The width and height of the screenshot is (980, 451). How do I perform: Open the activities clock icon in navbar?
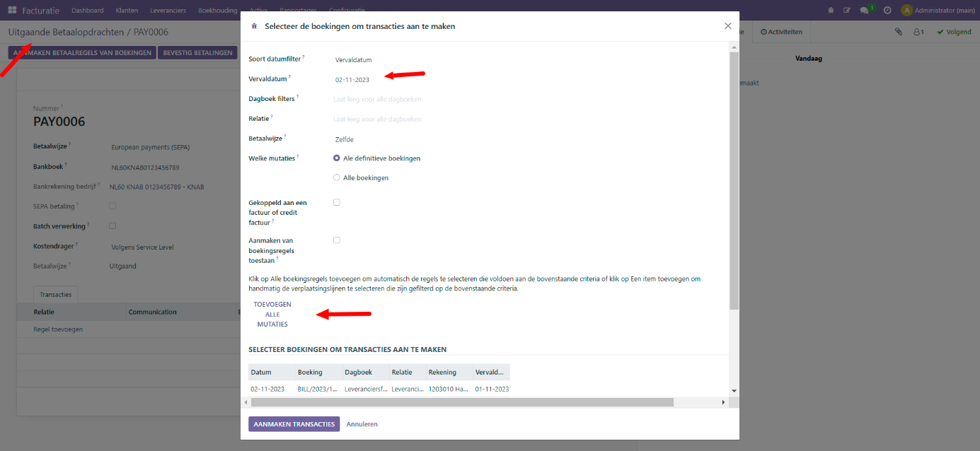(887, 11)
